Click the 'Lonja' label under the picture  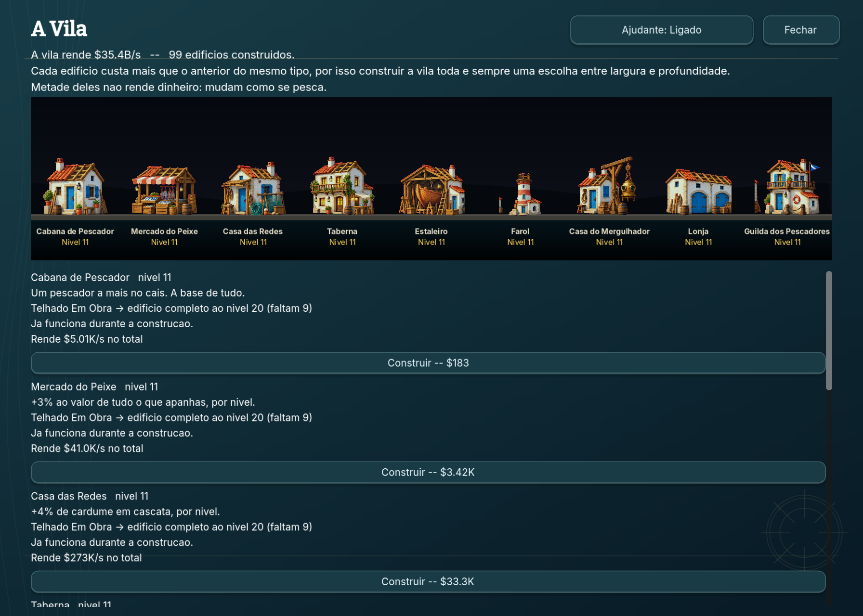pyautogui.click(x=698, y=231)
